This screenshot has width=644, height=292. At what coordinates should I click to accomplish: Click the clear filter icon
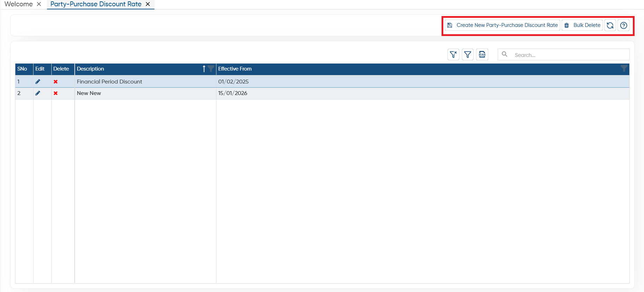pos(453,54)
